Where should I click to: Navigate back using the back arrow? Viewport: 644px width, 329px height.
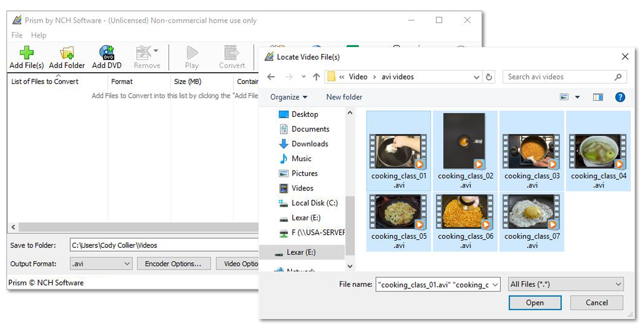[x=270, y=77]
